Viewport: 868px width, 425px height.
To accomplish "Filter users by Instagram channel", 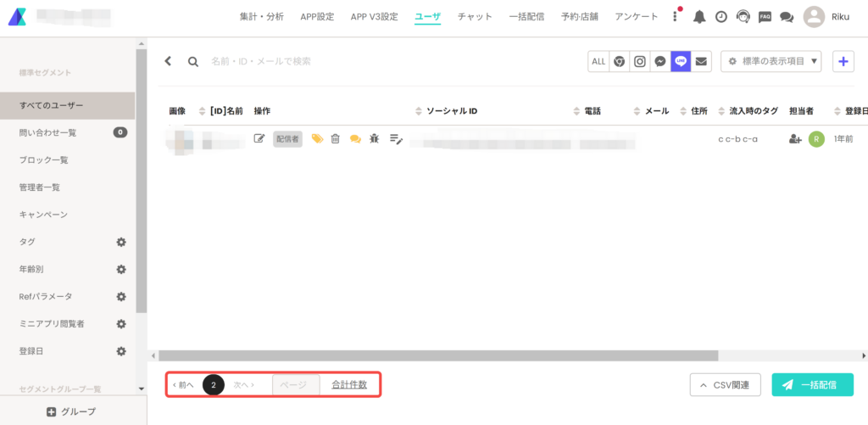I will 640,61.
